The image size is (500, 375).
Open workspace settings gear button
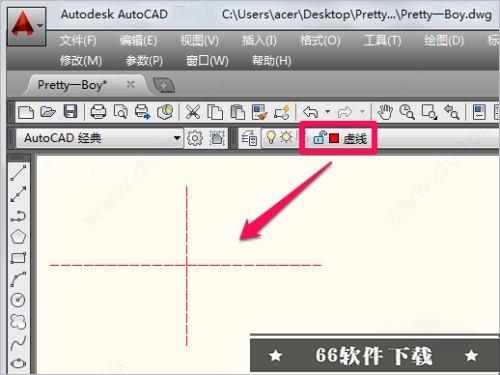tap(195, 138)
